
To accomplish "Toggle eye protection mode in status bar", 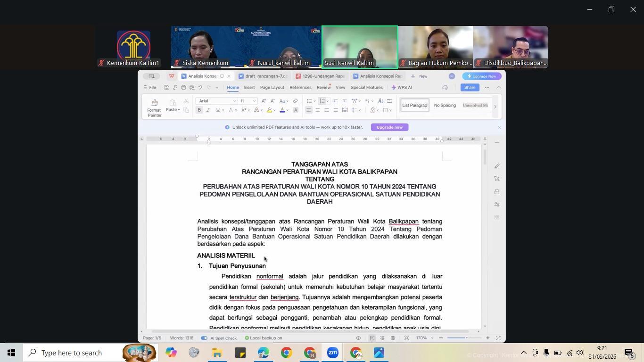I will click(358, 338).
